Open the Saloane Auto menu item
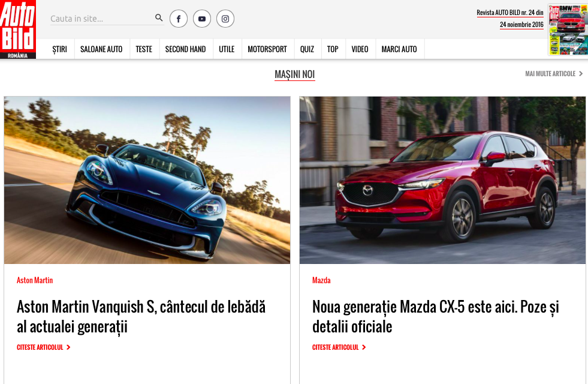This screenshot has height=384, width=588. point(101,49)
